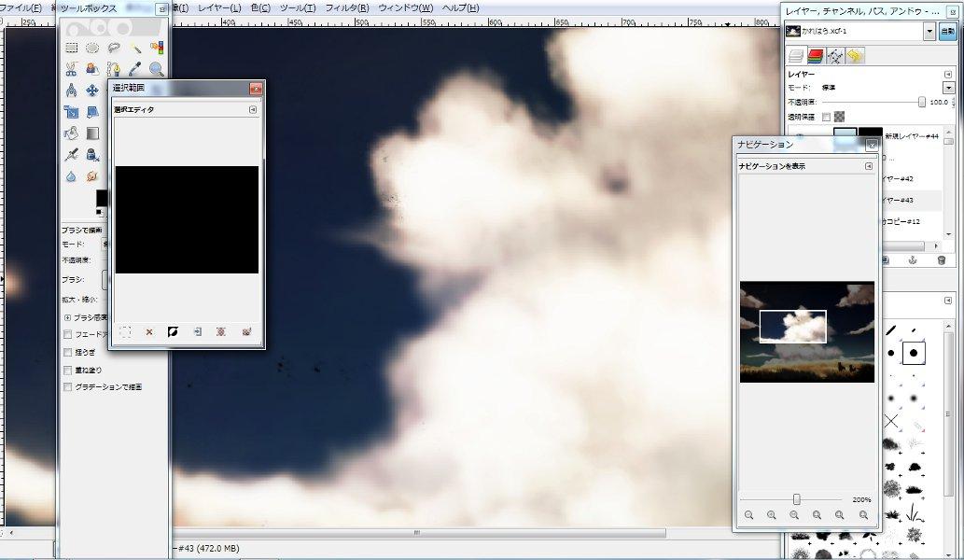Click foreground color swatch in toolbox
964x560 pixels.
tap(102, 198)
